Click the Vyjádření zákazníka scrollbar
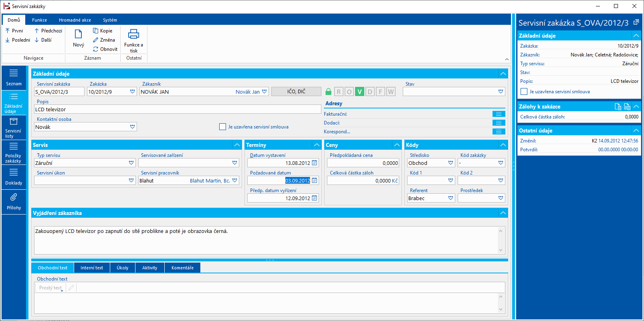 click(501, 241)
